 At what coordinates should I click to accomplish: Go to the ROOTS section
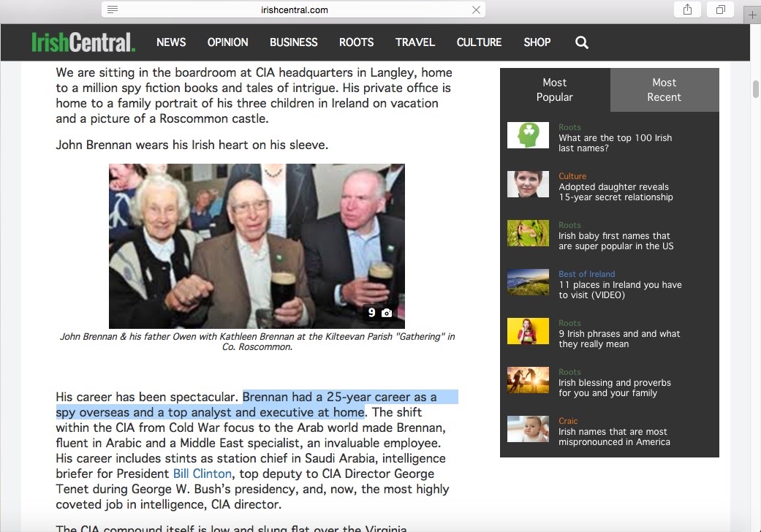pyautogui.click(x=356, y=42)
